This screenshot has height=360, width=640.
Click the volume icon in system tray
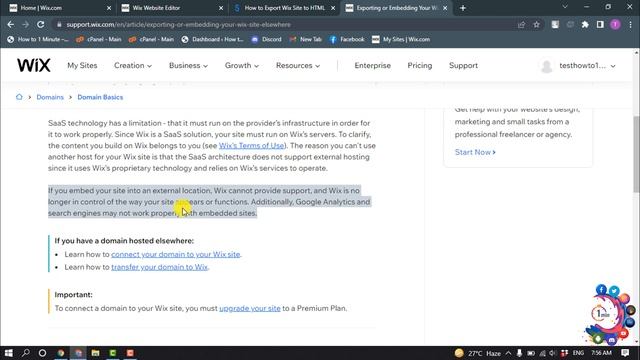(553, 353)
